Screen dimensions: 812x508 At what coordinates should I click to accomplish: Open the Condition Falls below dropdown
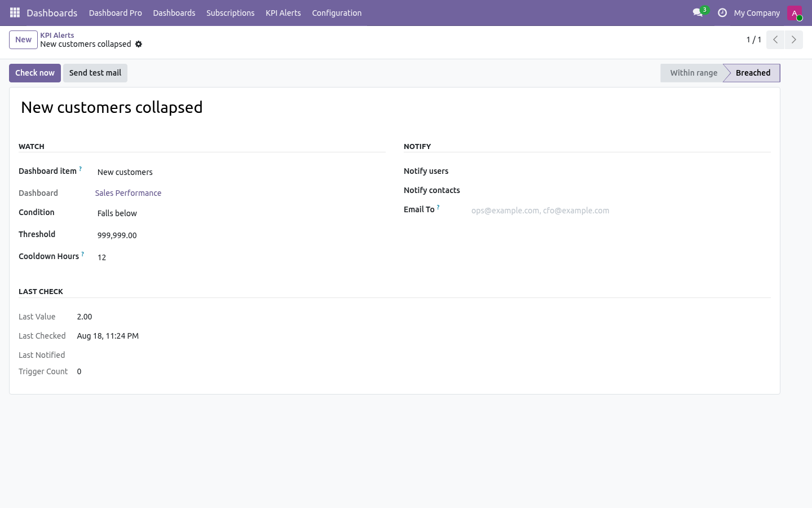click(240, 213)
